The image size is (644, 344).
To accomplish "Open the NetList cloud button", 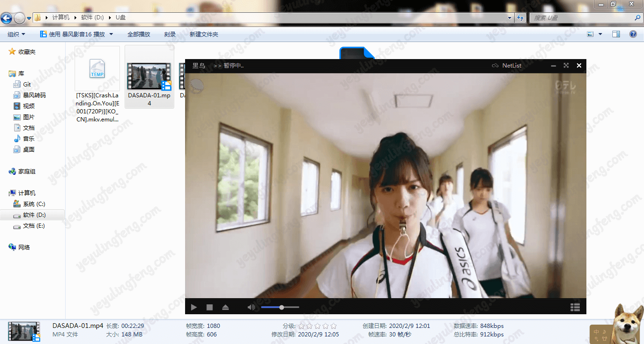I will (507, 66).
